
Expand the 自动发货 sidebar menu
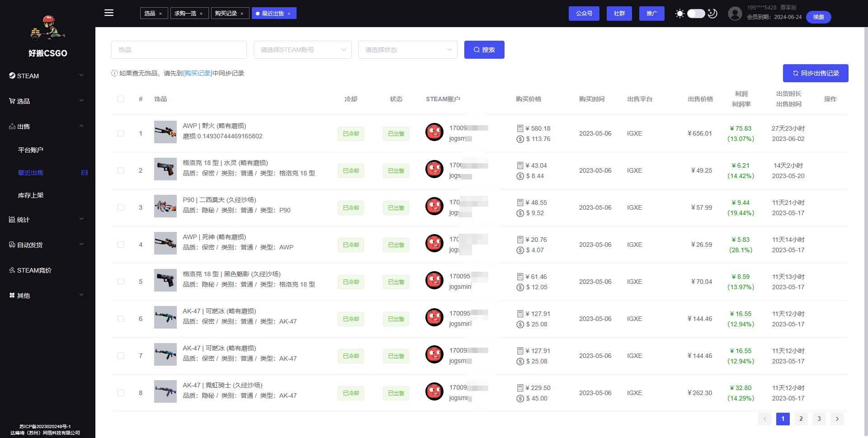[47, 245]
